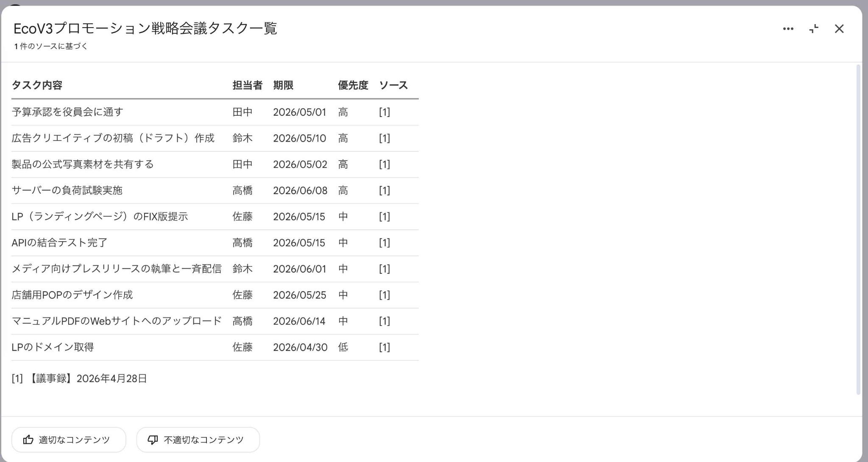Click the タスク内容 column header
The width and height of the screenshot is (868, 462).
(37, 85)
